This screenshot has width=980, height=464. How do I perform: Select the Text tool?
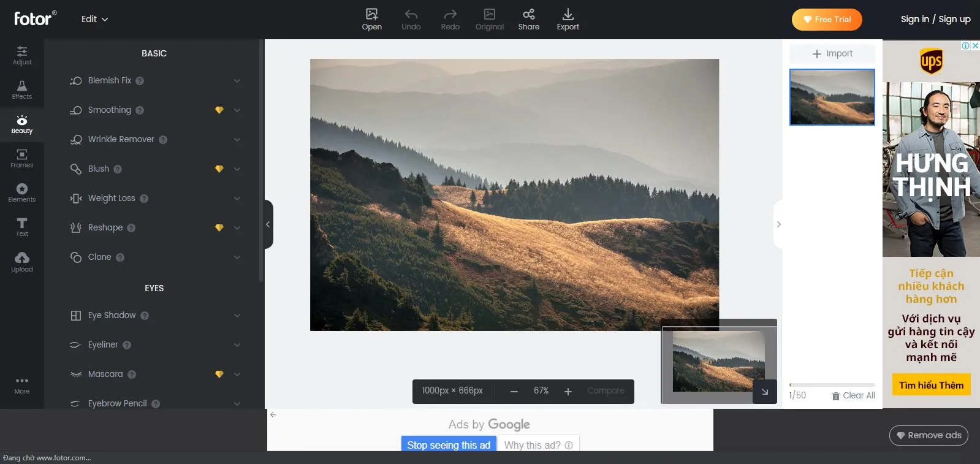22,227
